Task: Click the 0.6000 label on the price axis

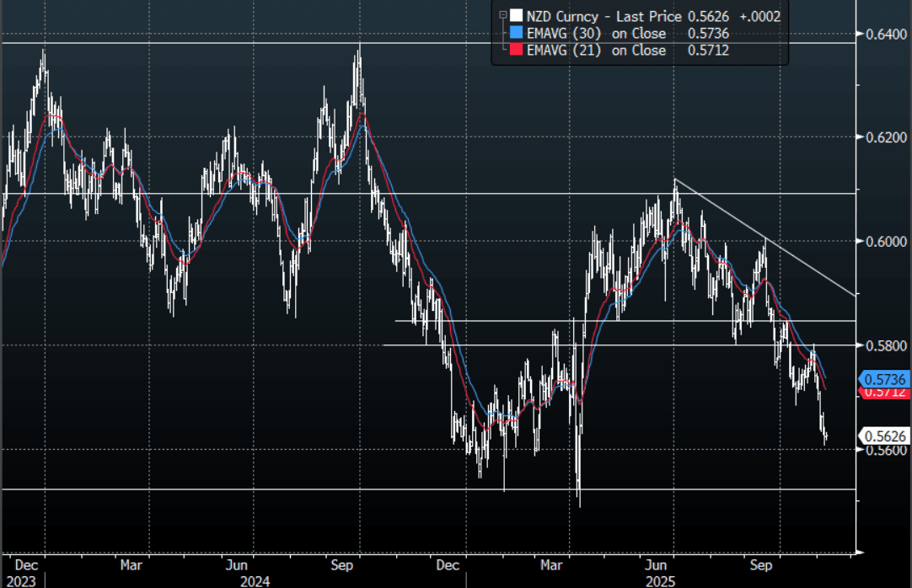Action: point(883,242)
